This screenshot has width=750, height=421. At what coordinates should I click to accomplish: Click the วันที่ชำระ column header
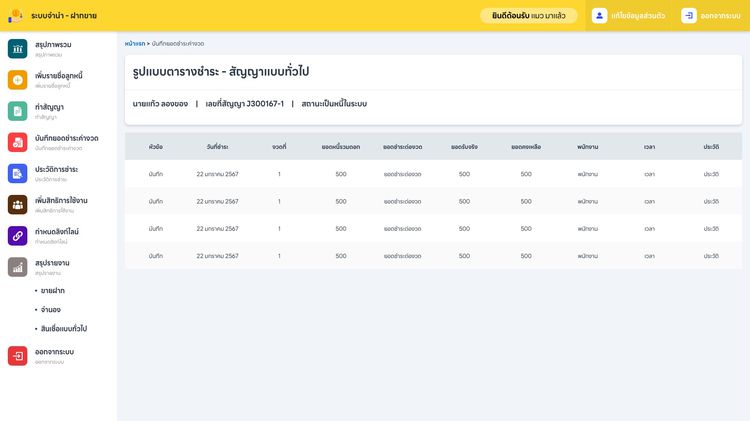tap(217, 146)
